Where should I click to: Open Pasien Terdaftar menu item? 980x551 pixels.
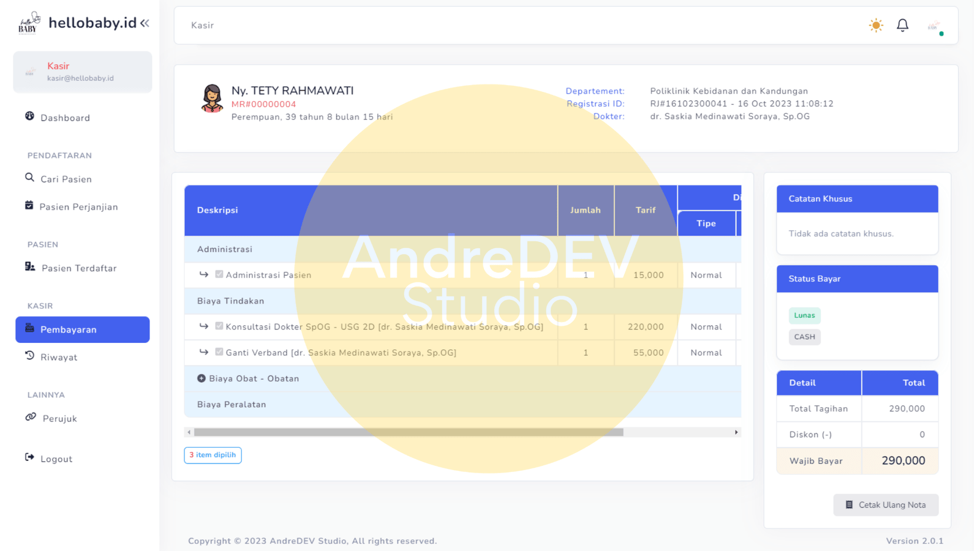(x=78, y=268)
